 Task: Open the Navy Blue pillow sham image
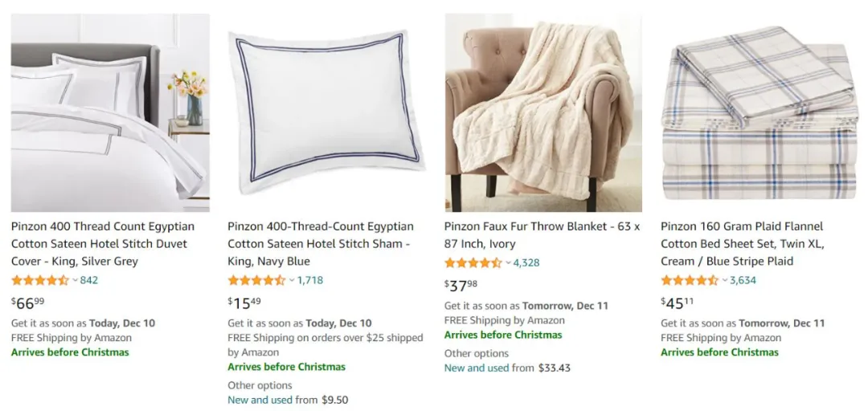326,112
